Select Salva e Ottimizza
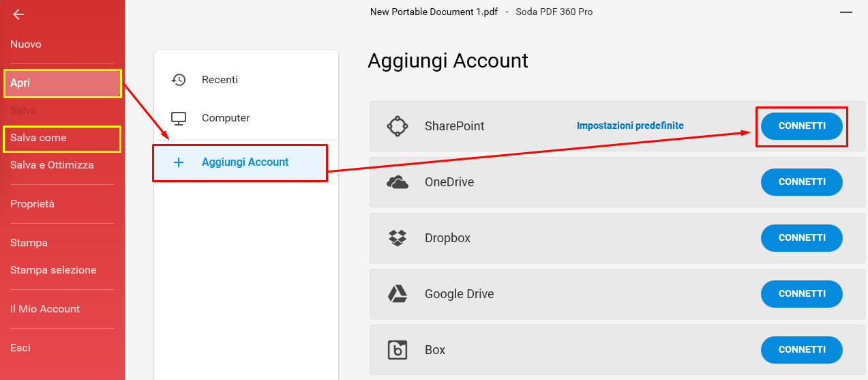Screen dimensions: 868x380 tap(52, 165)
